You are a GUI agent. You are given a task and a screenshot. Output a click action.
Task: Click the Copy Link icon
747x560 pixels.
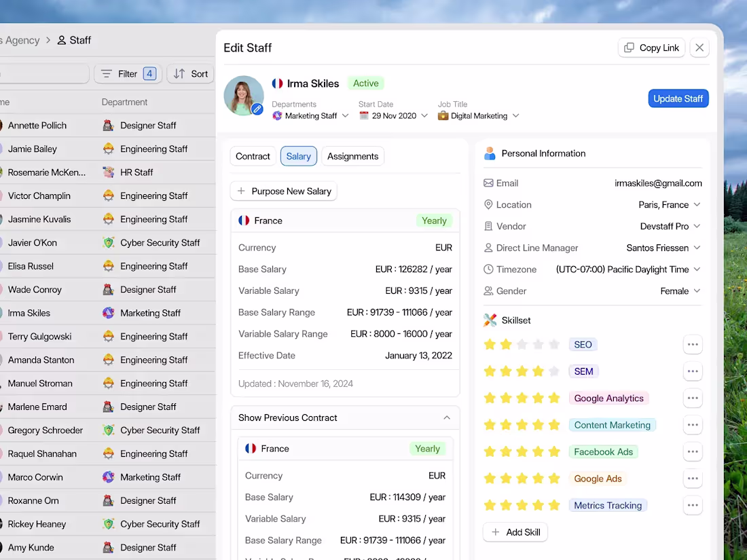tap(628, 48)
